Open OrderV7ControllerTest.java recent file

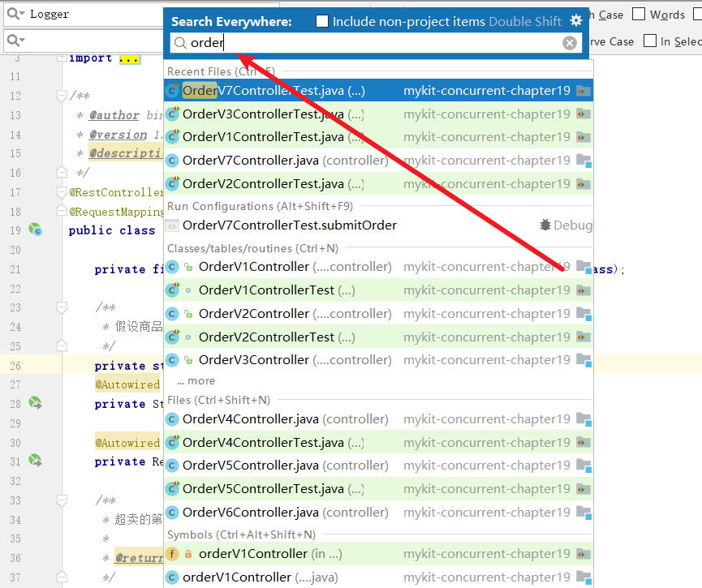point(378,91)
